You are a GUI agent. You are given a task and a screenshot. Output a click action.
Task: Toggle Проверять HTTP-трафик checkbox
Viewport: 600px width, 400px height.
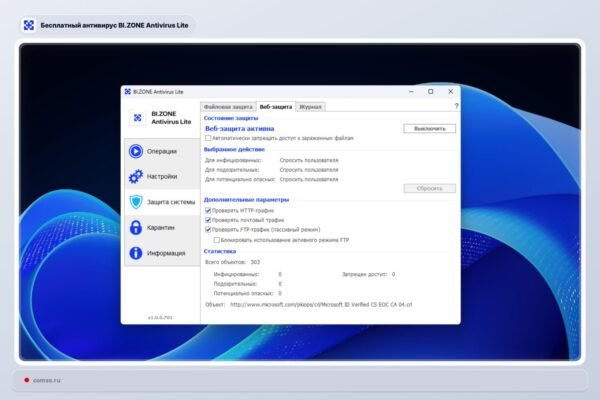208,210
